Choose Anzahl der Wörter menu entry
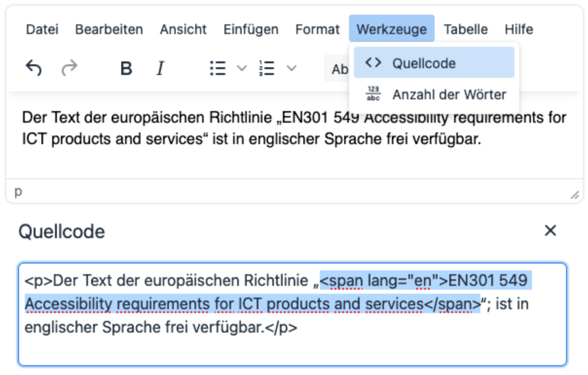The height and width of the screenshot is (375, 588). (434, 94)
